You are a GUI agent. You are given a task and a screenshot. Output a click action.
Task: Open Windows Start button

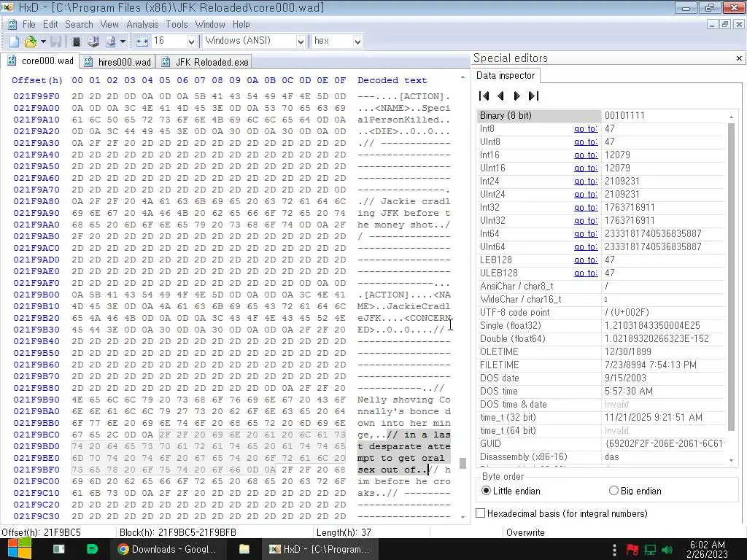(18, 549)
